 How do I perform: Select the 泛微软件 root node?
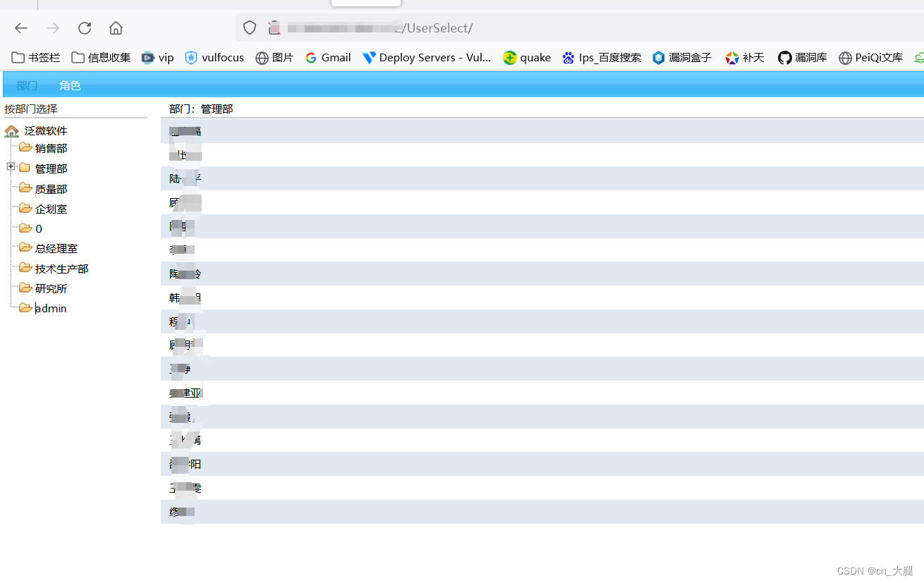click(x=46, y=131)
